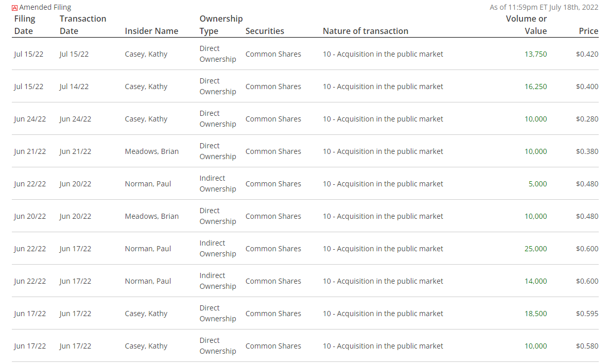Select the Filing Date column header
The image size is (608, 364).
[25, 25]
